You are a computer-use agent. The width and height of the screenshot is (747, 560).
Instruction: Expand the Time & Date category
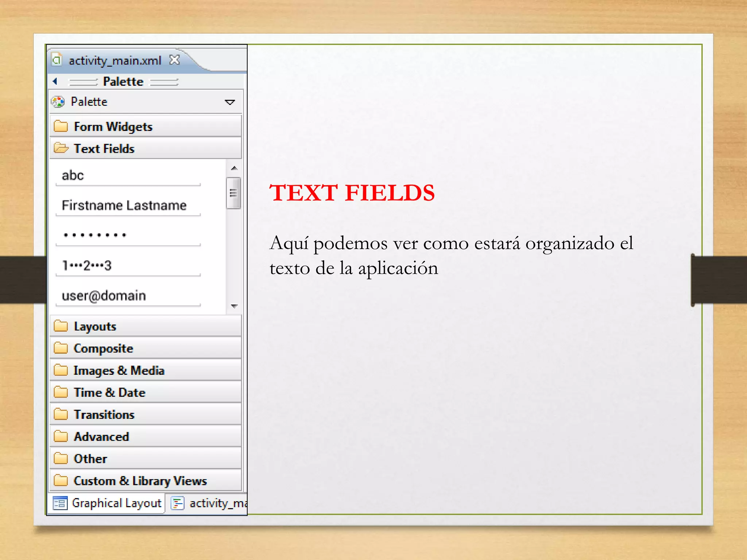(146, 392)
